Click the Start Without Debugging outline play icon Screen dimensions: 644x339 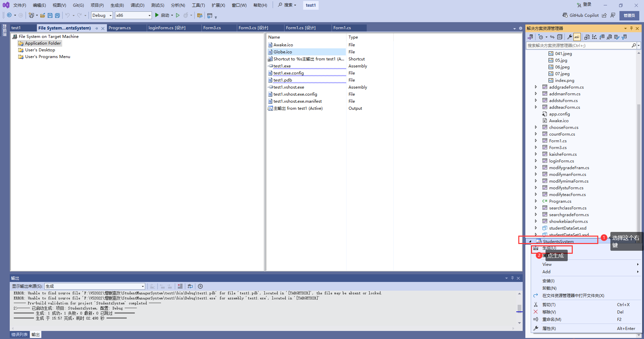point(178,15)
